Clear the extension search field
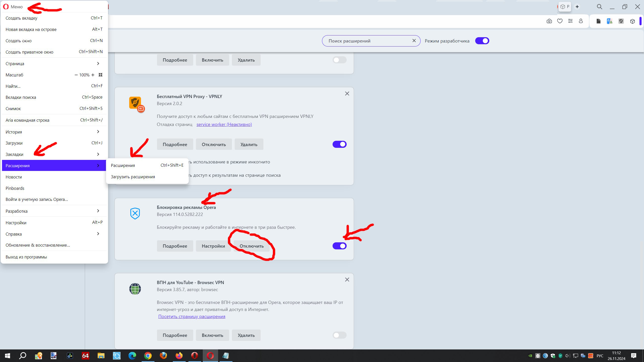The width and height of the screenshot is (644, 362). 414,41
